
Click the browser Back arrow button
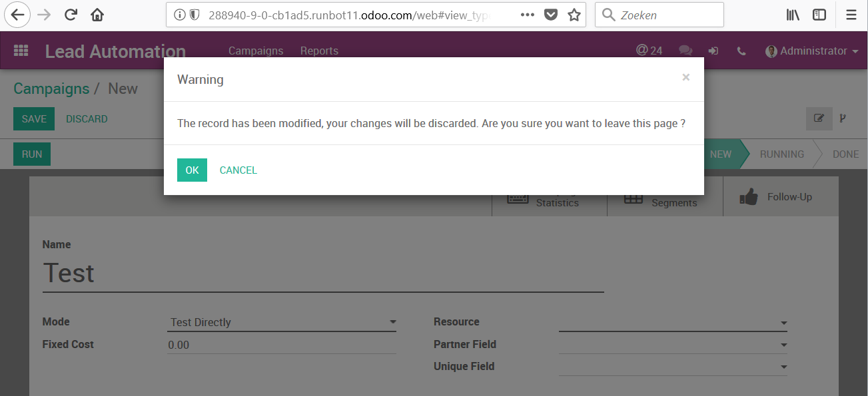(x=17, y=15)
